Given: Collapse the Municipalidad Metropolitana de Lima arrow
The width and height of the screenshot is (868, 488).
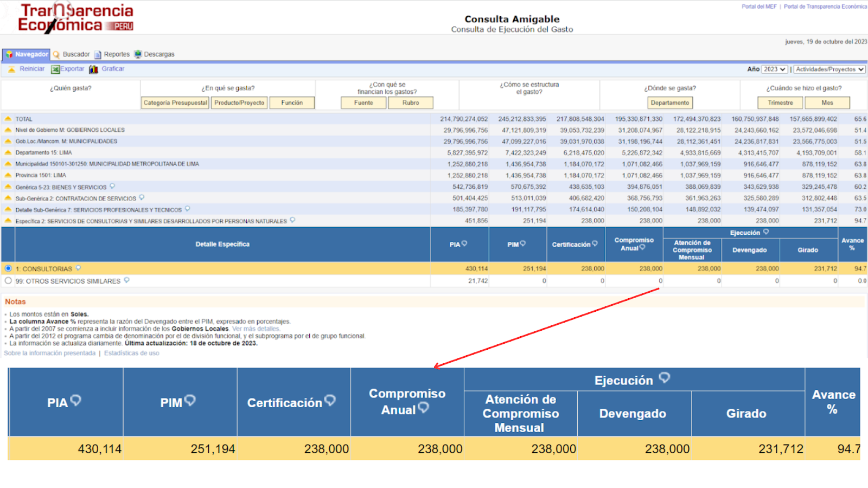Looking at the screenshot, I should coord(8,164).
